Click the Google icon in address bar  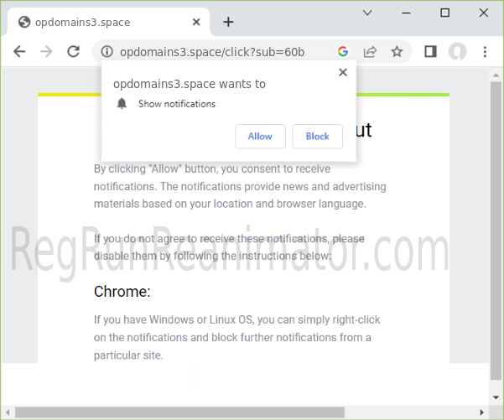pyautogui.click(x=343, y=52)
